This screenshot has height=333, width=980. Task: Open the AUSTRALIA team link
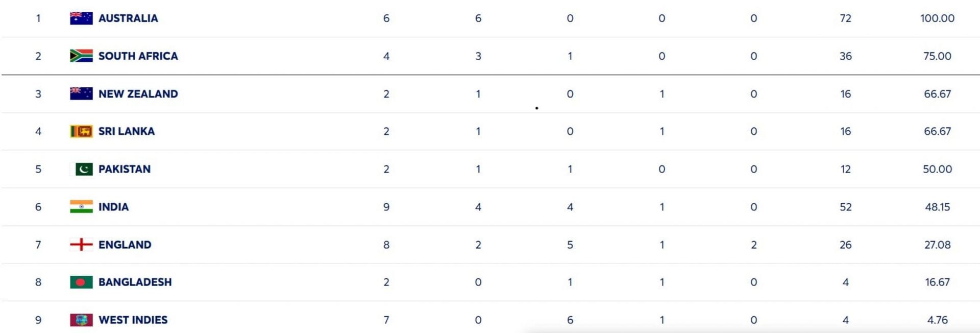[128, 18]
